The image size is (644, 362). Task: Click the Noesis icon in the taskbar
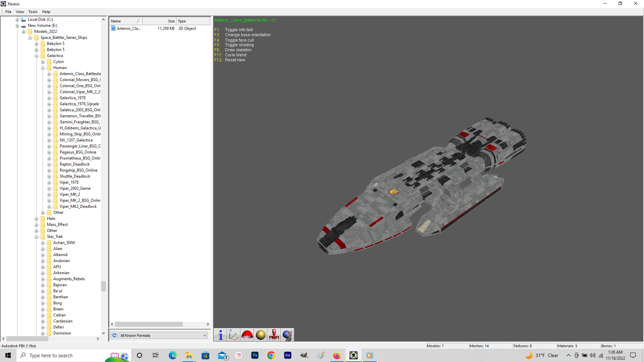[354, 355]
